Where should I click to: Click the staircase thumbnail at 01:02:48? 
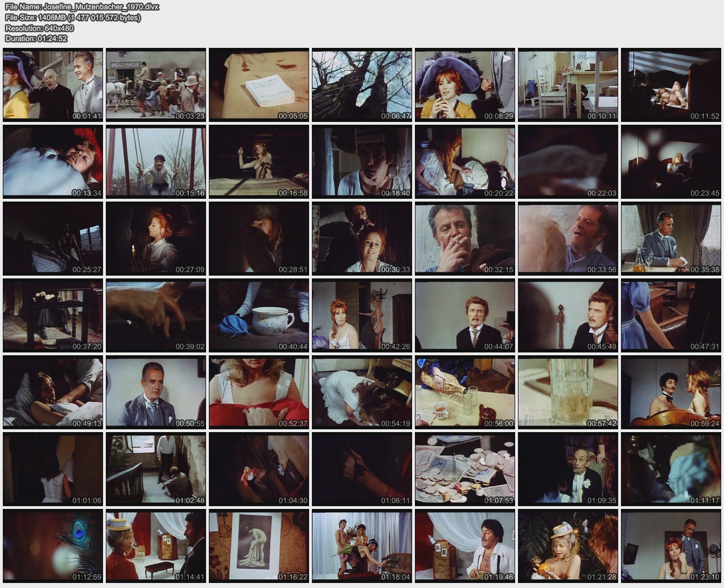click(156, 469)
